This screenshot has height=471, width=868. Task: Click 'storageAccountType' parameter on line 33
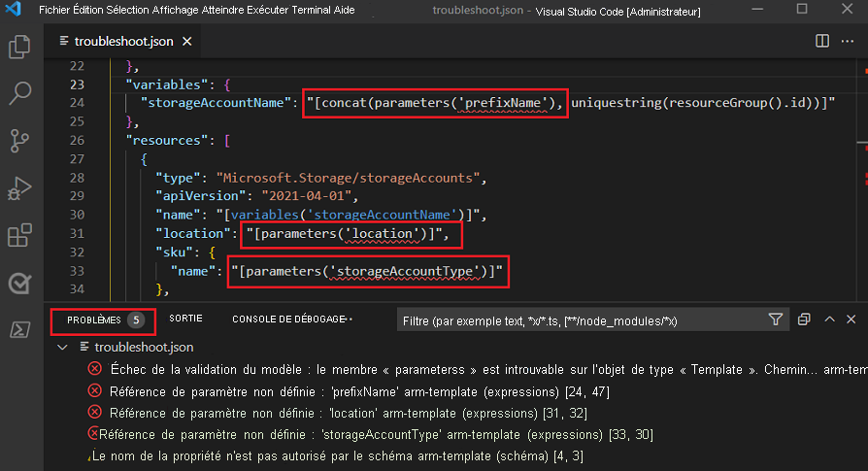pos(405,271)
